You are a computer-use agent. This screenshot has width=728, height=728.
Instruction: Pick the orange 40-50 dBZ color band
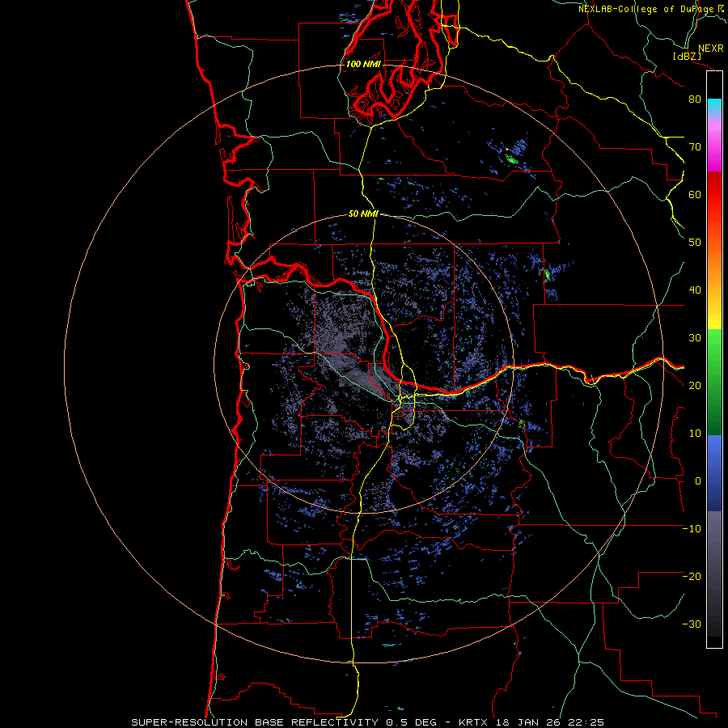[x=714, y=267]
